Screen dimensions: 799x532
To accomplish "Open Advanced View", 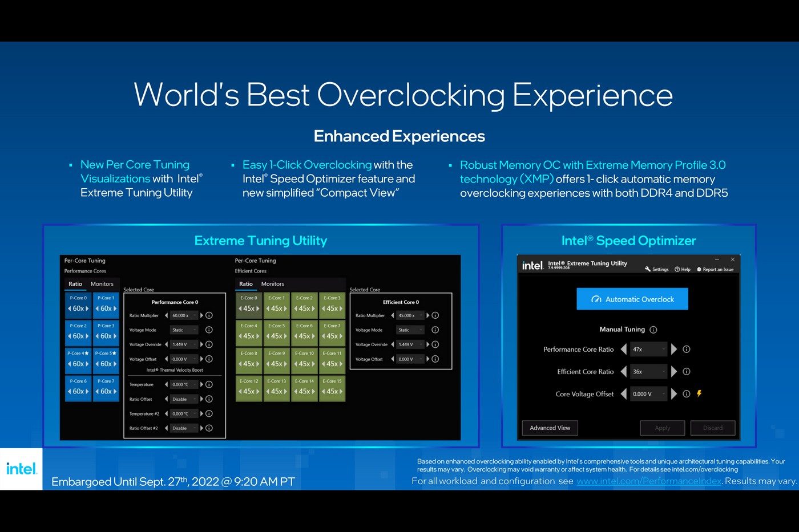I will (550, 428).
